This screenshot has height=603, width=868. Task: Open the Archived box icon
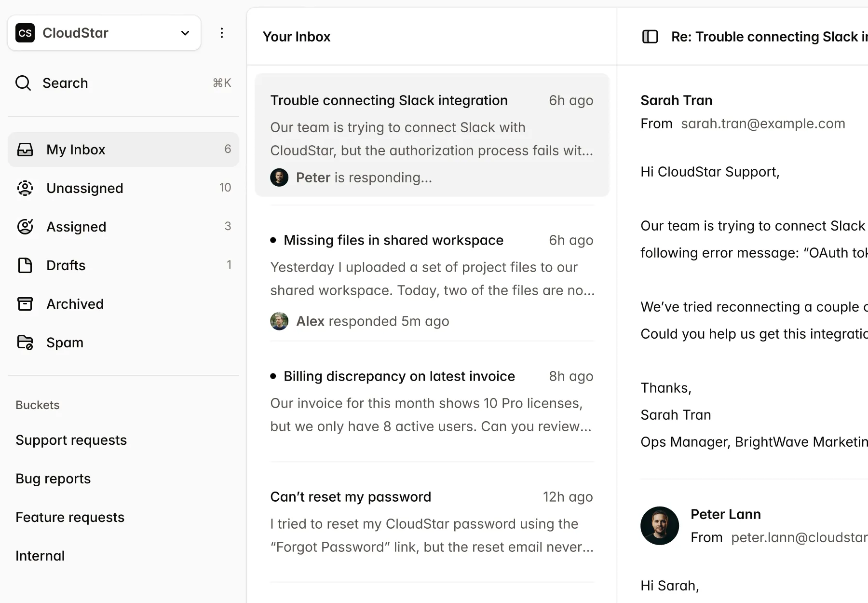pyautogui.click(x=25, y=304)
